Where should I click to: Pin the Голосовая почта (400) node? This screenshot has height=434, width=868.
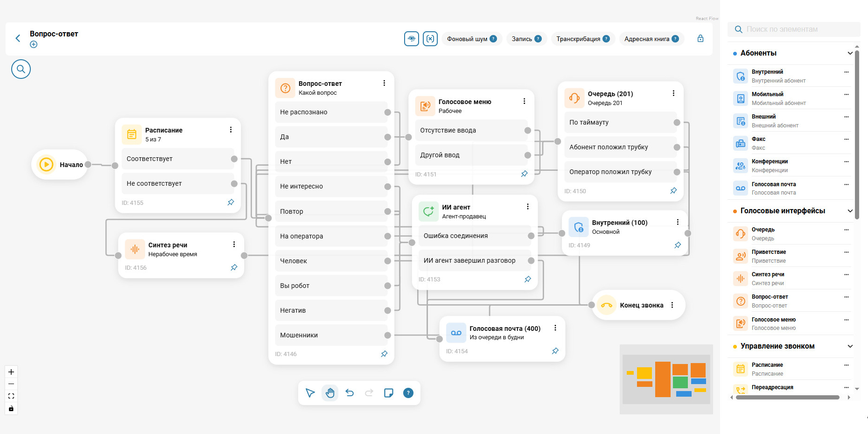[x=555, y=351]
